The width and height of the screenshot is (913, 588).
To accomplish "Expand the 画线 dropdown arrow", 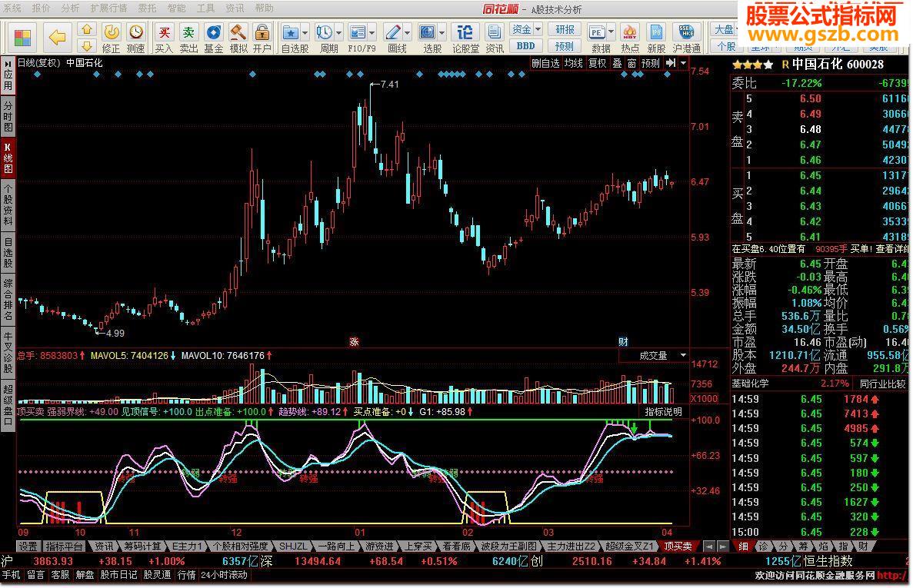I will tap(407, 32).
